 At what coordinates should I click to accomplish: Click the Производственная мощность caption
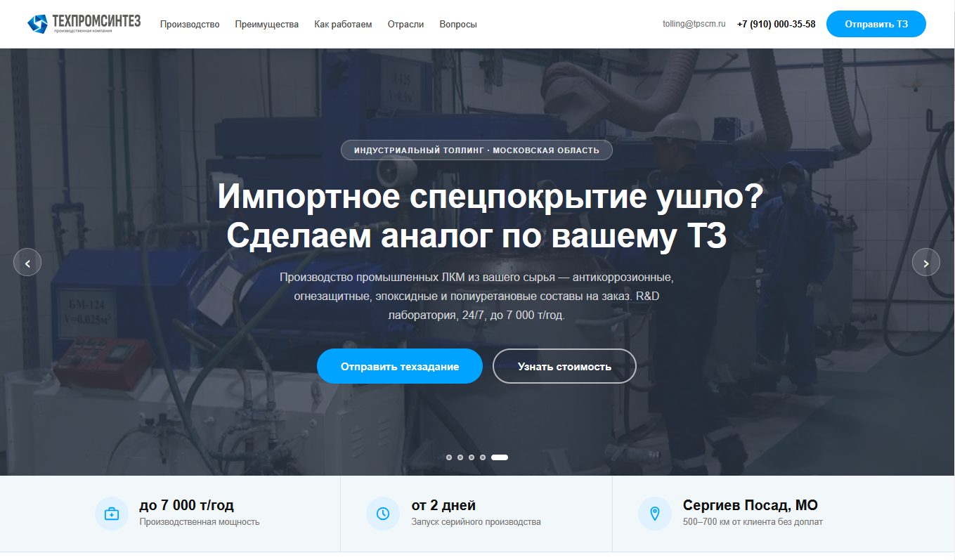point(200,522)
